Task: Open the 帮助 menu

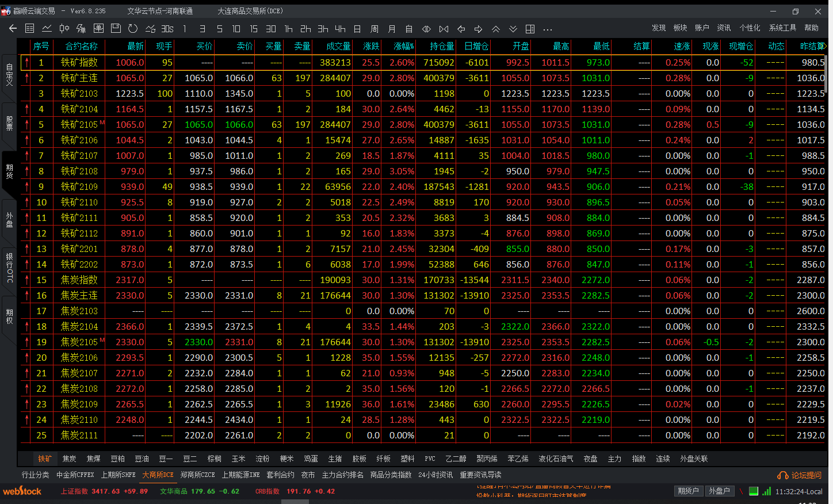Action: [811, 28]
